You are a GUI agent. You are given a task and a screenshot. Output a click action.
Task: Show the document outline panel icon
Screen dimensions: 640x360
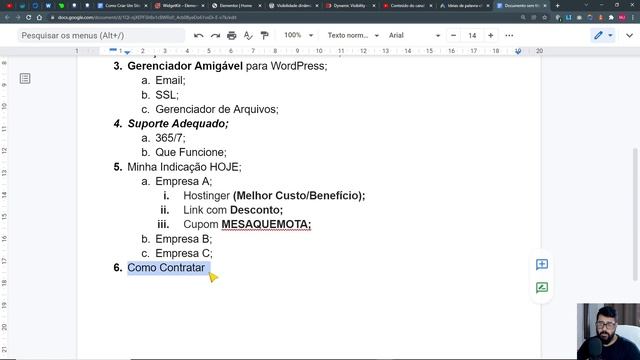click(x=25, y=78)
